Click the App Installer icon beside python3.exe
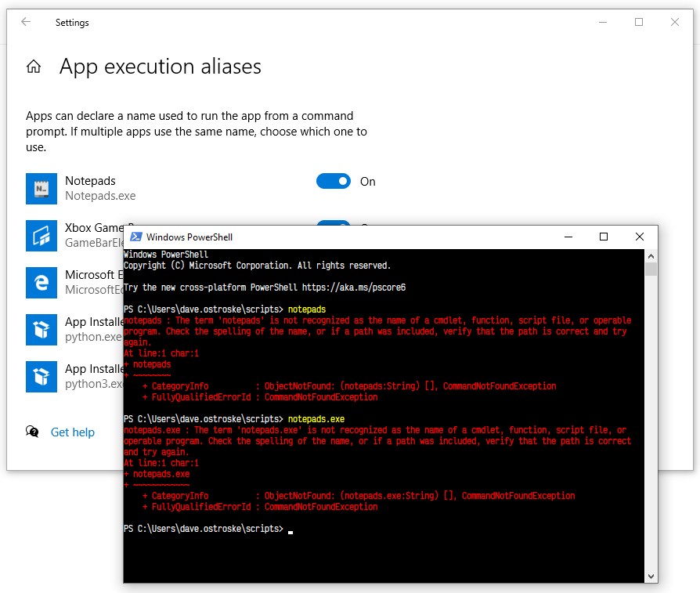This screenshot has width=700, height=593. coord(41,377)
